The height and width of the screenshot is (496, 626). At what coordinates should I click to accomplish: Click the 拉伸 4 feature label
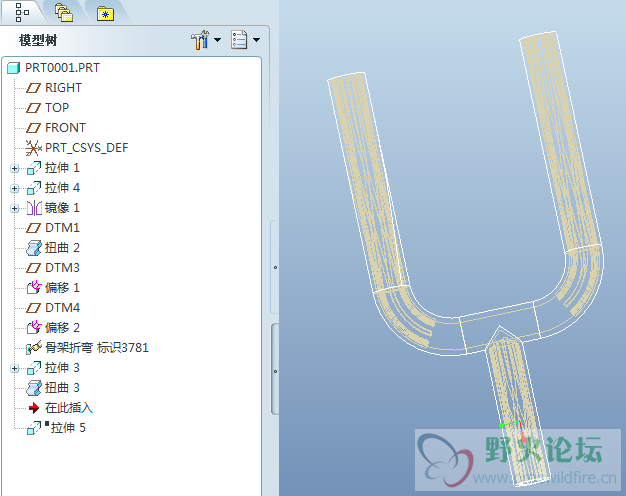pos(62,188)
